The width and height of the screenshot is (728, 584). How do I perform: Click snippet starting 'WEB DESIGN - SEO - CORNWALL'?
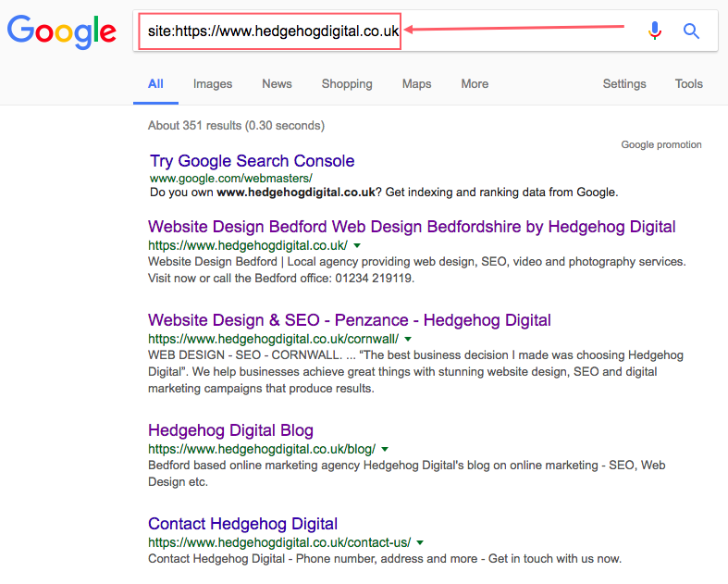pos(415,372)
